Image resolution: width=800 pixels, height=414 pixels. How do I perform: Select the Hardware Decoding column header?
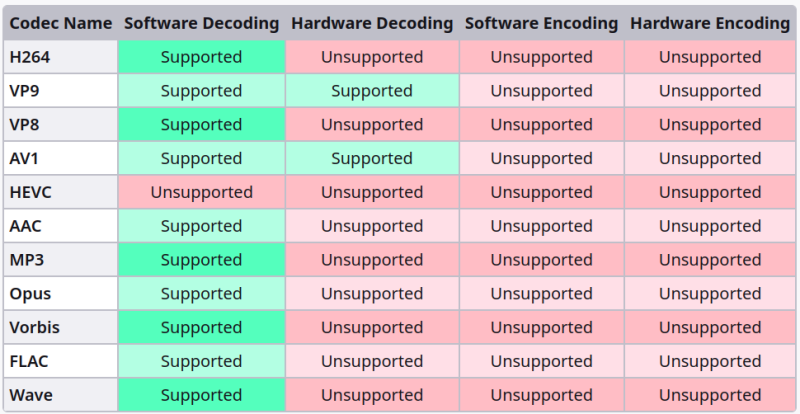tap(372, 23)
